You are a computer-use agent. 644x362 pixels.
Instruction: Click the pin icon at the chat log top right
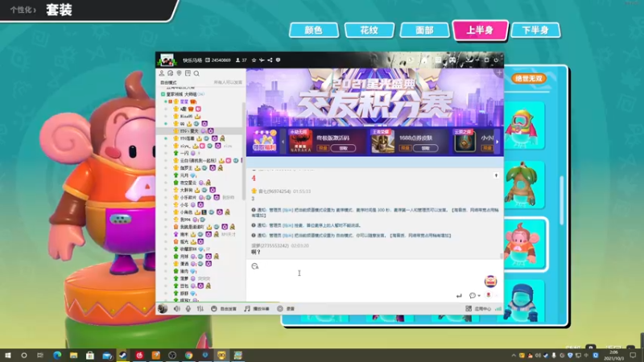(496, 175)
